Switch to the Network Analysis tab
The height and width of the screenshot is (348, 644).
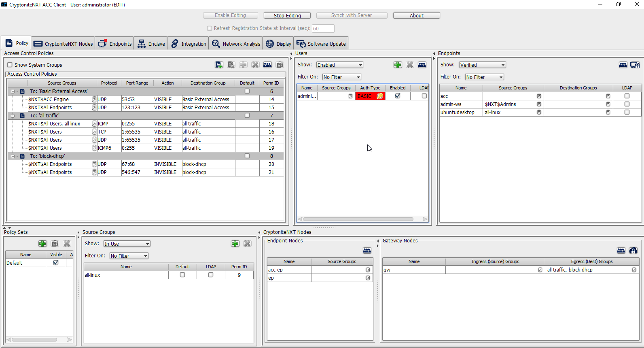[x=236, y=44]
